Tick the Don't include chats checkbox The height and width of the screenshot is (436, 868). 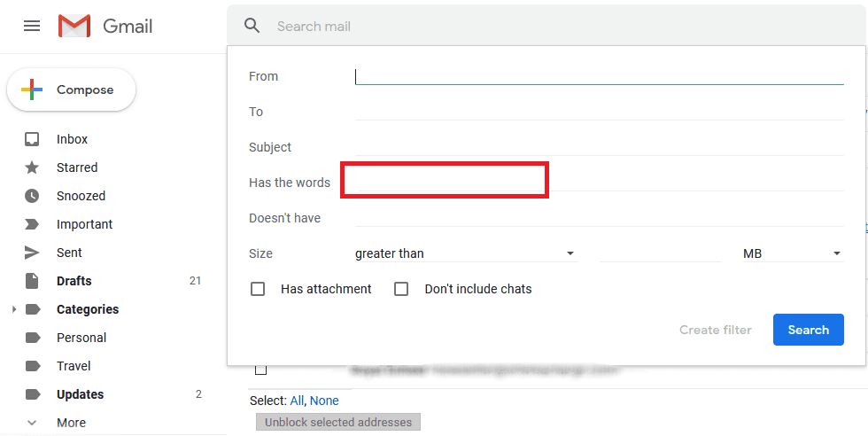pos(400,289)
